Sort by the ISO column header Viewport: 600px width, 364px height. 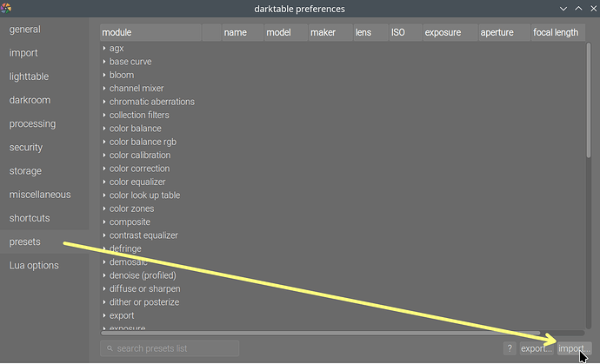[x=405, y=32]
